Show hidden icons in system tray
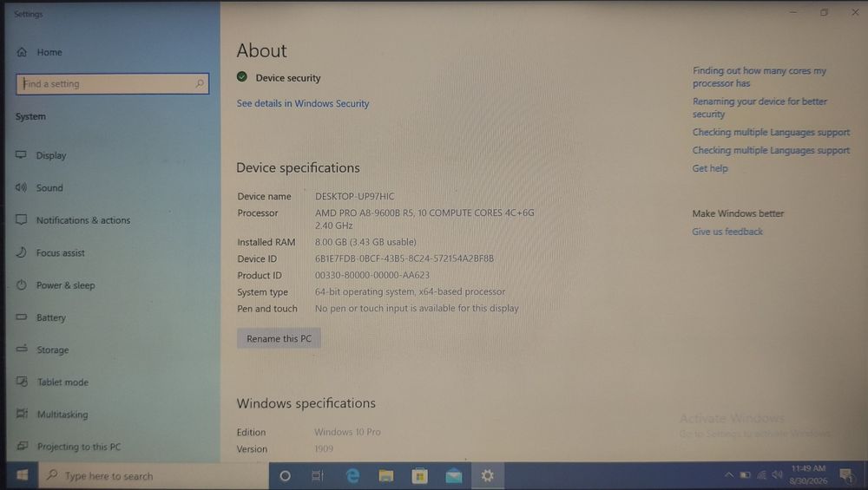Viewport: 868px width, 490px height. [728, 475]
